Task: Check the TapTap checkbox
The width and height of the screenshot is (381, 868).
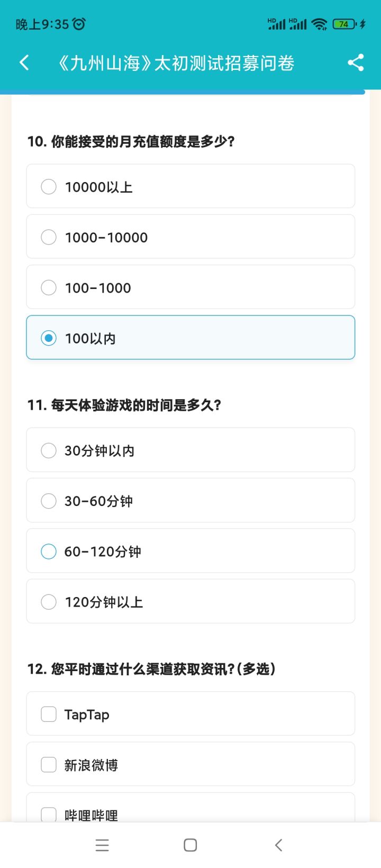Action: [x=49, y=714]
